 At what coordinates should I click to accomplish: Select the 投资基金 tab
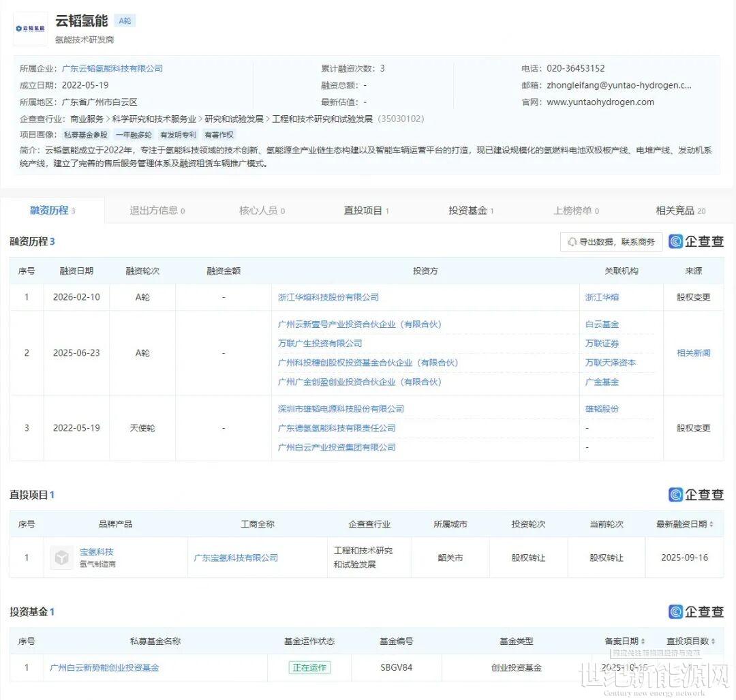tap(470, 211)
